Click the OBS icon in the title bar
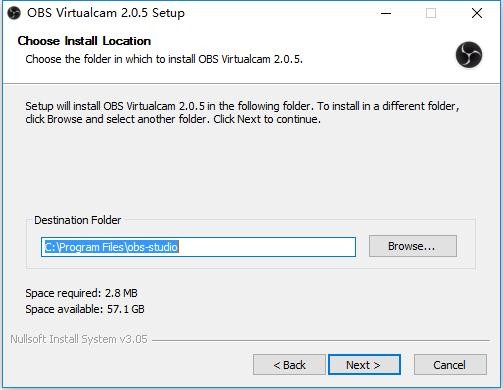503x390 pixels. coord(14,13)
